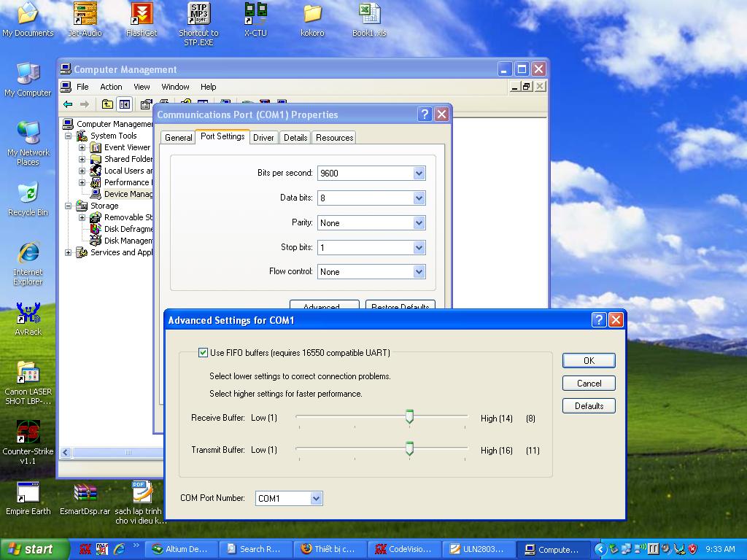Click the Receive Buffer slider thumb

(409, 416)
